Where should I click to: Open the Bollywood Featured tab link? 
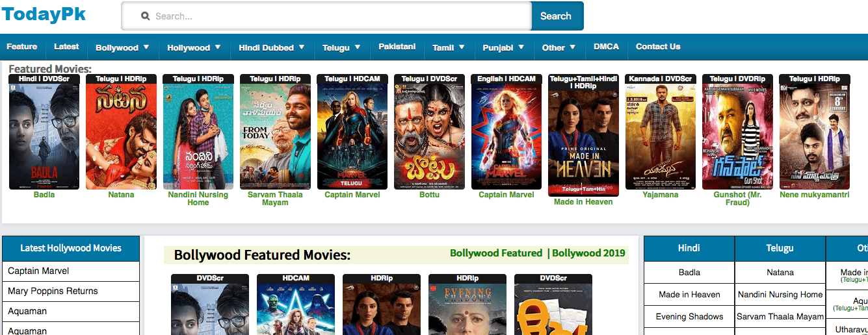(496, 253)
